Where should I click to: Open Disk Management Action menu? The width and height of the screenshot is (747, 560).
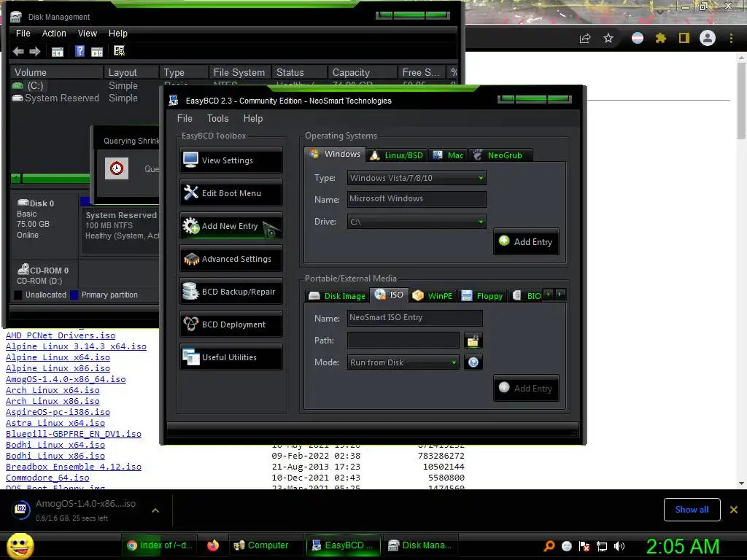point(54,34)
